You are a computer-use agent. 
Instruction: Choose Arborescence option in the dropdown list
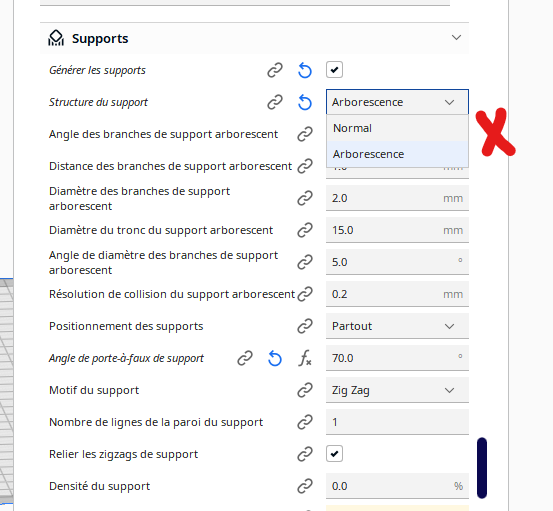[x=397, y=154]
